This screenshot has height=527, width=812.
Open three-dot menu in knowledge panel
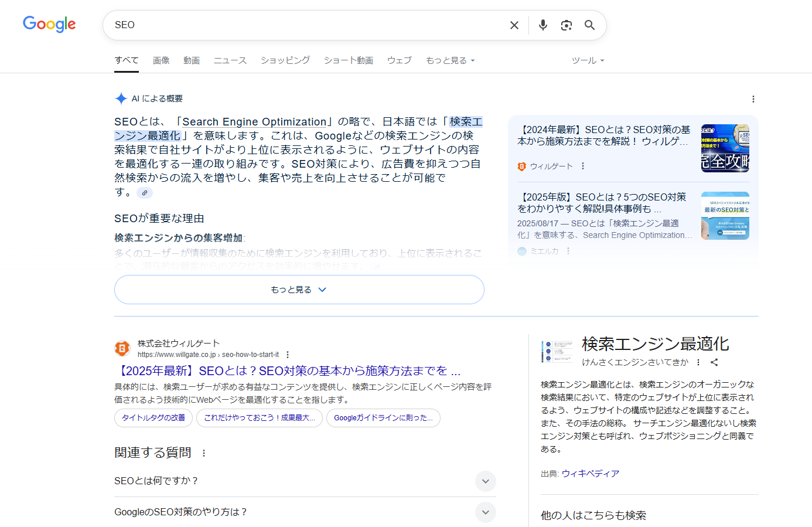(698, 362)
